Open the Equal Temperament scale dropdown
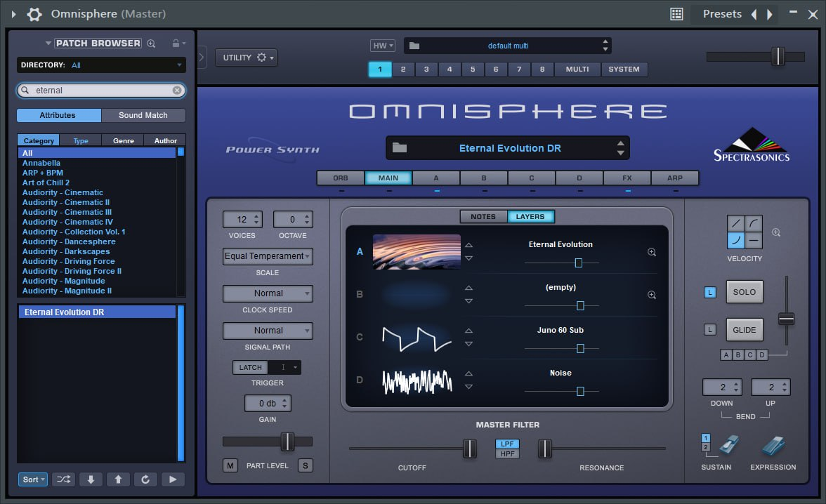The width and height of the screenshot is (826, 504). point(268,256)
